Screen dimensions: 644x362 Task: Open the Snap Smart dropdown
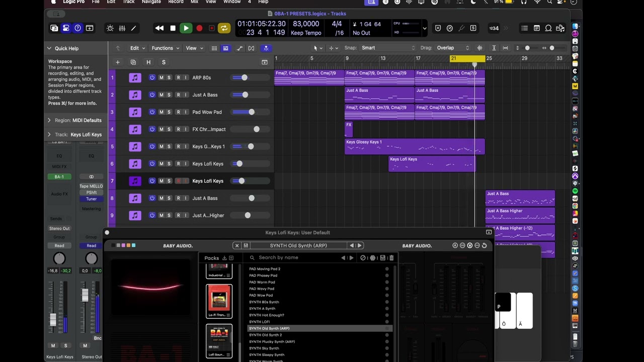(387, 48)
